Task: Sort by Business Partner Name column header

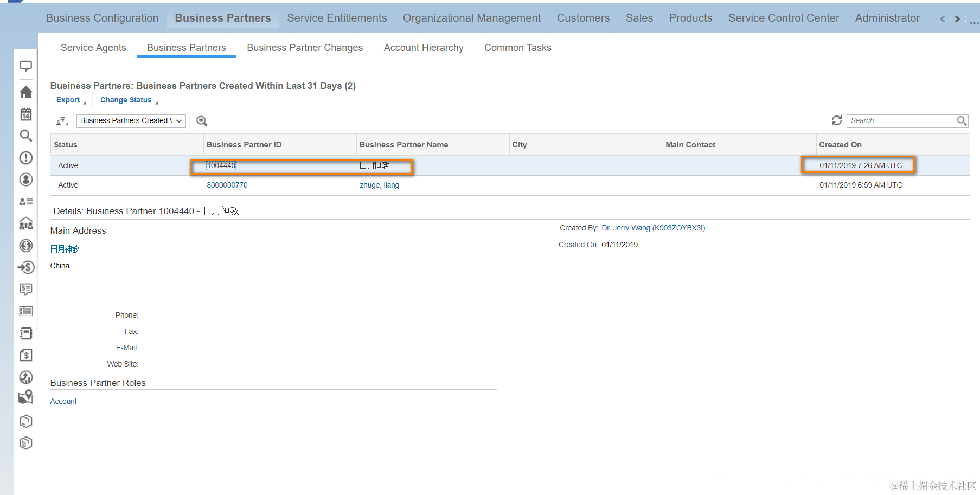Action: tap(433, 145)
